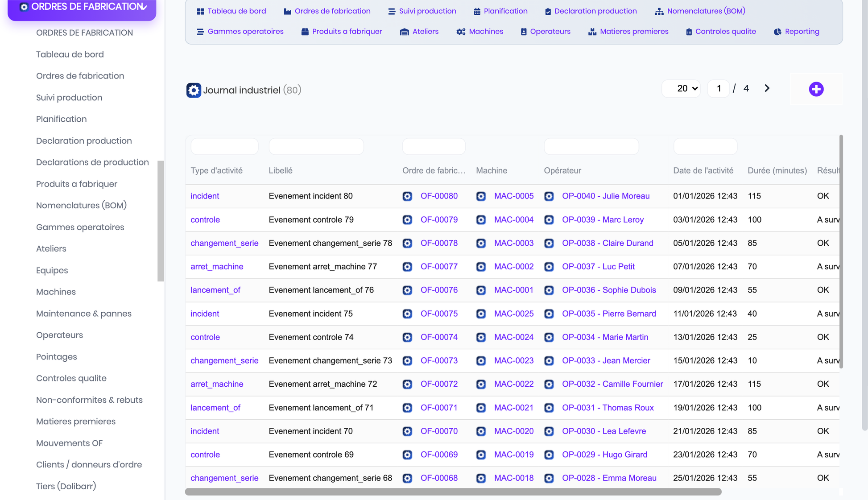
Task: Select Tiers (Dolibarr) in sidebar
Action: 66,486
